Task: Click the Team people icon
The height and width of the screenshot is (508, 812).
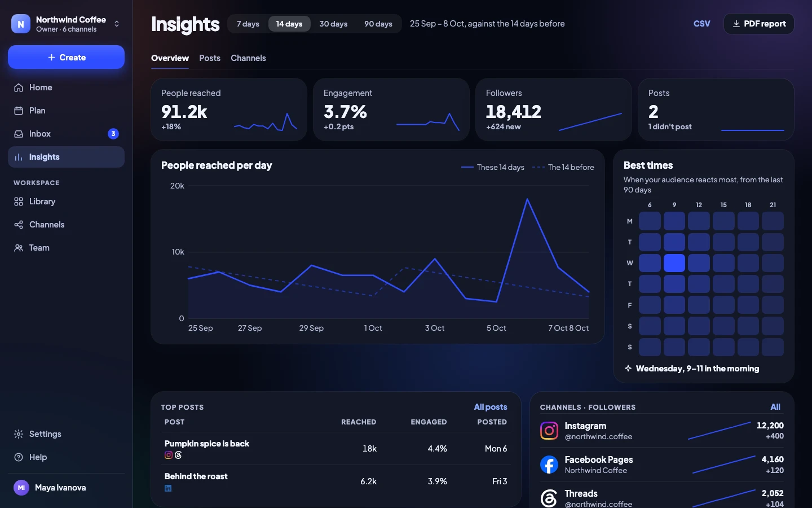Action: coord(19,248)
